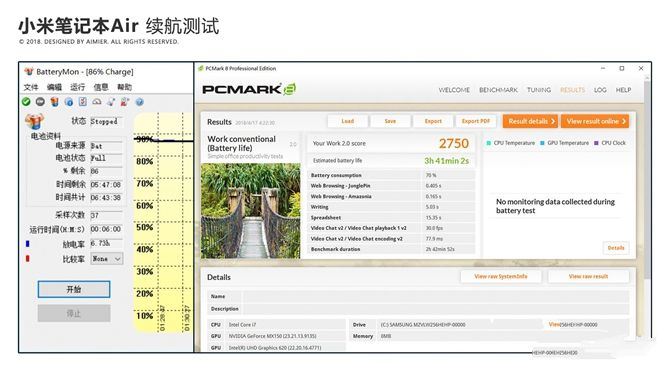Click View result online
The image size is (670, 377).
(595, 121)
